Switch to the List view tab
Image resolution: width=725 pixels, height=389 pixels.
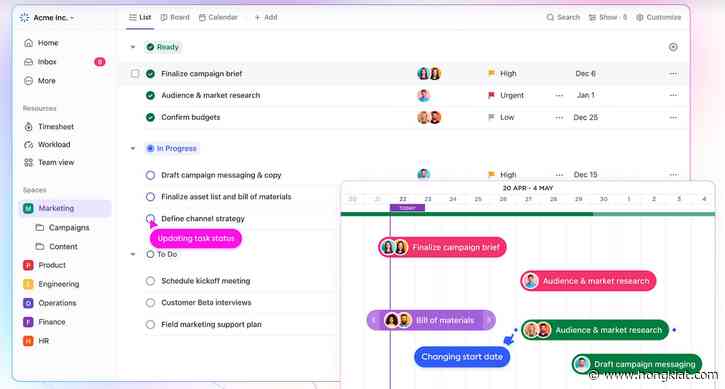coord(140,17)
